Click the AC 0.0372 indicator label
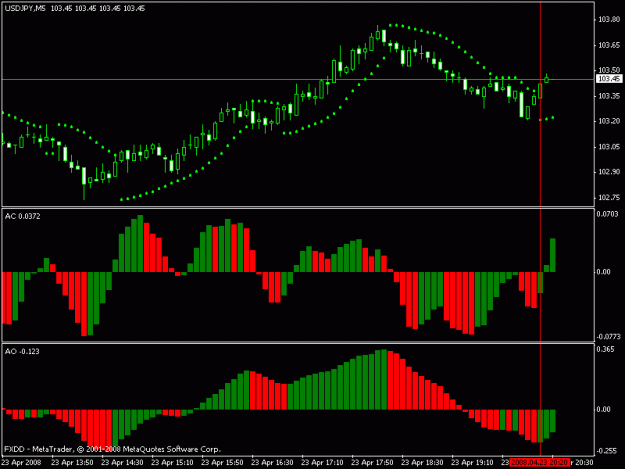The width and height of the screenshot is (625, 469). tap(22, 216)
